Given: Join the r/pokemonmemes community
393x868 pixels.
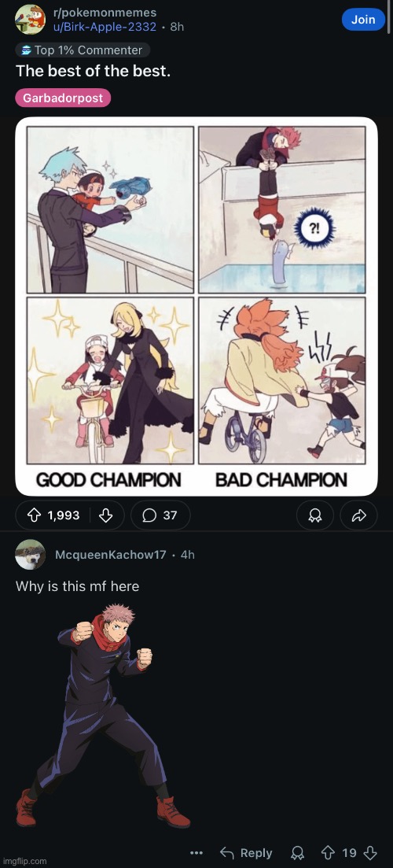Looking at the screenshot, I should 363,20.
